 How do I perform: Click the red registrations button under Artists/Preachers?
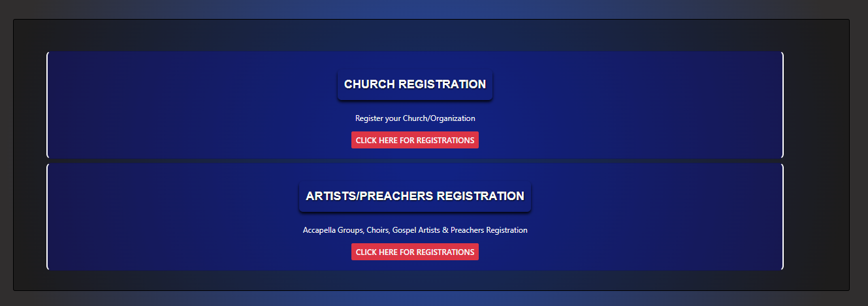[415, 252]
